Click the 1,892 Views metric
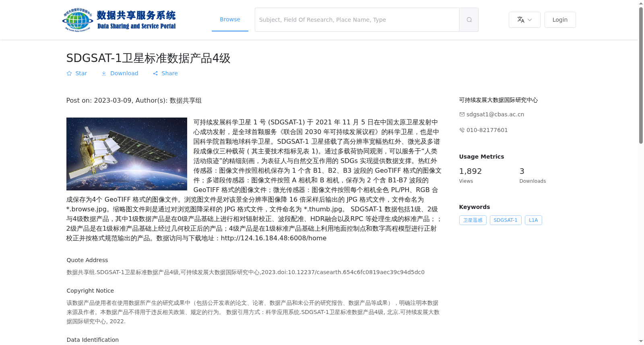The height and width of the screenshot is (345, 644). (471, 176)
